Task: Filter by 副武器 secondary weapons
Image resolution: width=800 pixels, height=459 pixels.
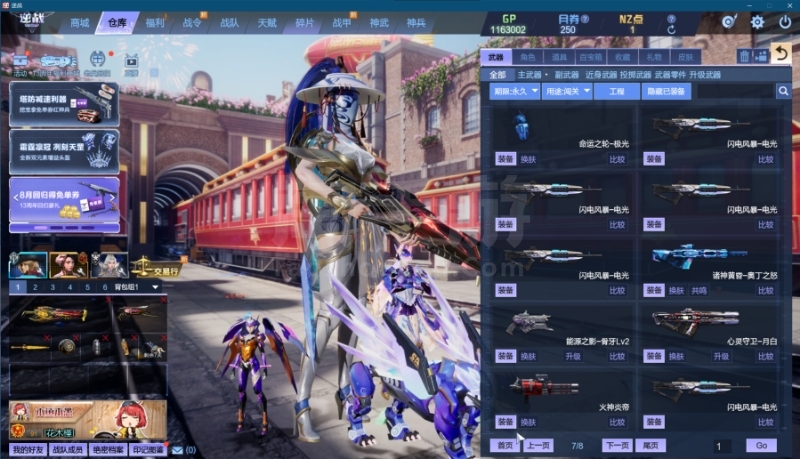Action: tap(567, 74)
